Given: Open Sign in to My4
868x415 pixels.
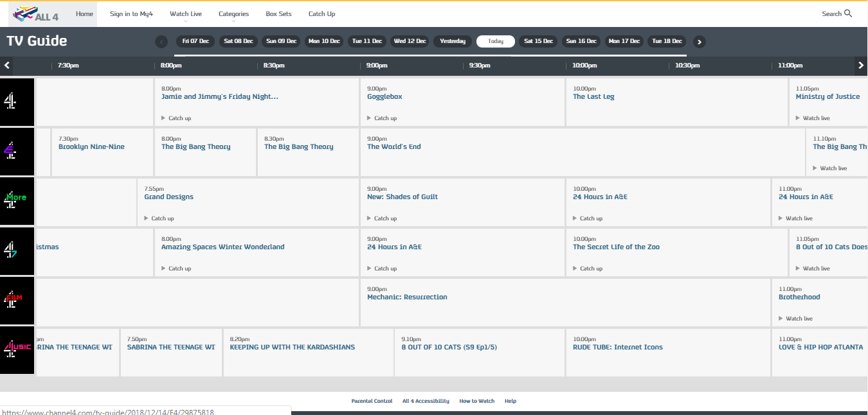Looking at the screenshot, I should [x=131, y=13].
